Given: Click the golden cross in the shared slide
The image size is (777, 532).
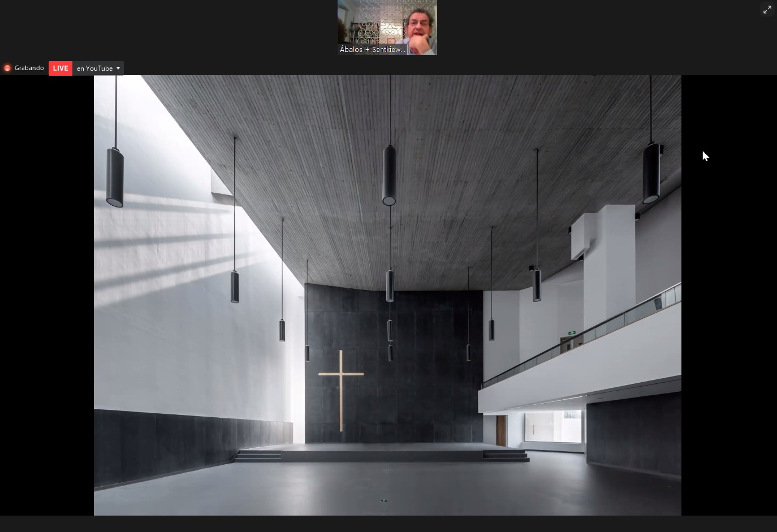Looking at the screenshot, I should pos(341,390).
